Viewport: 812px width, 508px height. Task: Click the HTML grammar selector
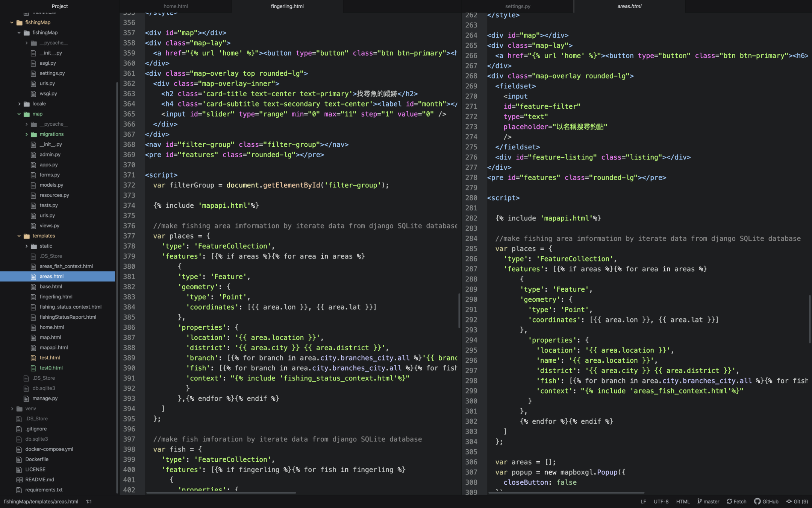click(683, 501)
